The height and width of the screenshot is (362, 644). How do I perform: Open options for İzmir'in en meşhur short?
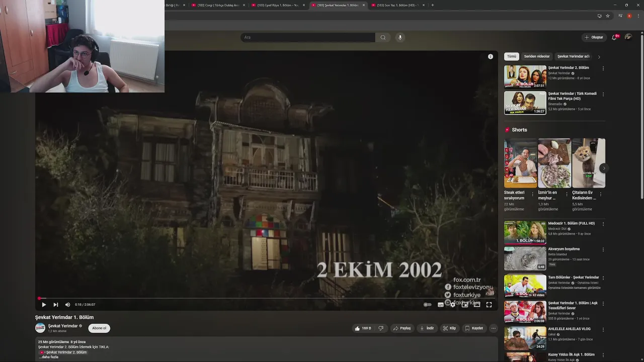tap(567, 194)
